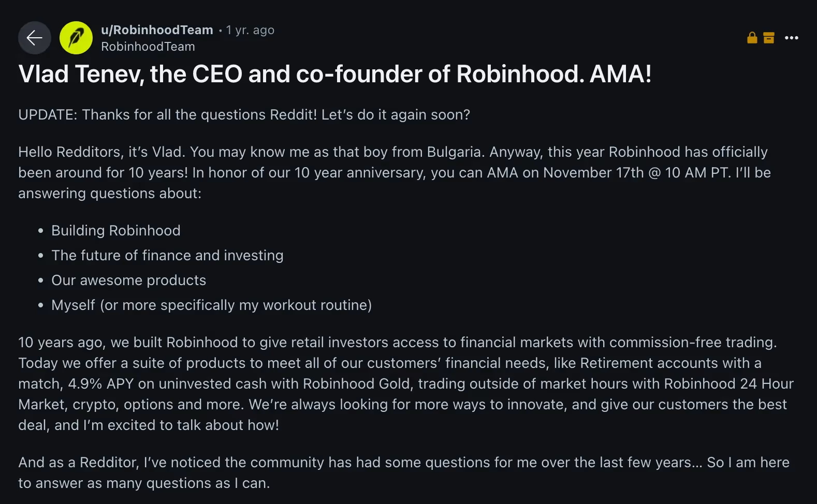Viewport: 817px width, 504px height.
Task: Click the RobinhoodTeam flair under the username
Action: [148, 47]
